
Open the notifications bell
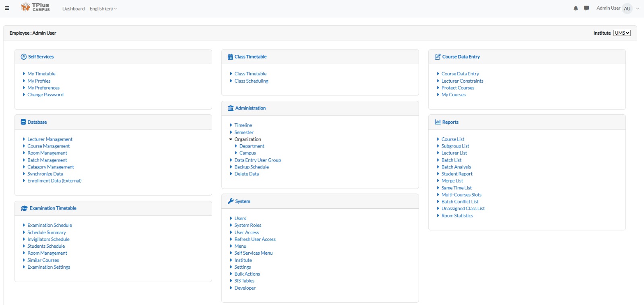click(576, 8)
